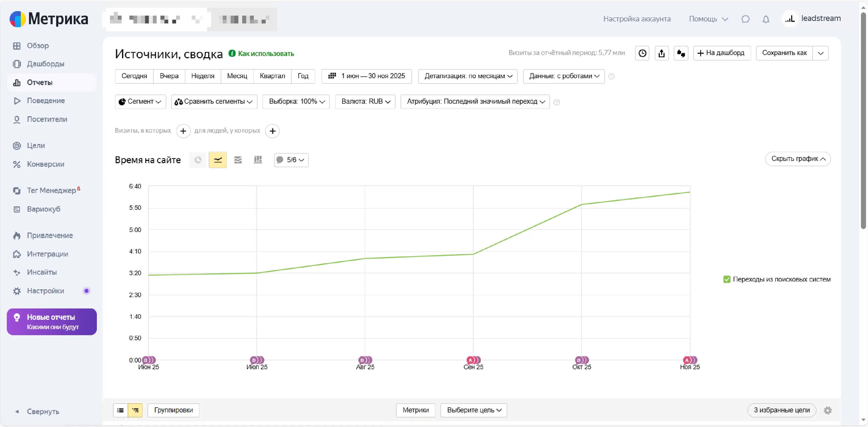Open the chat messages icon

[x=745, y=19]
